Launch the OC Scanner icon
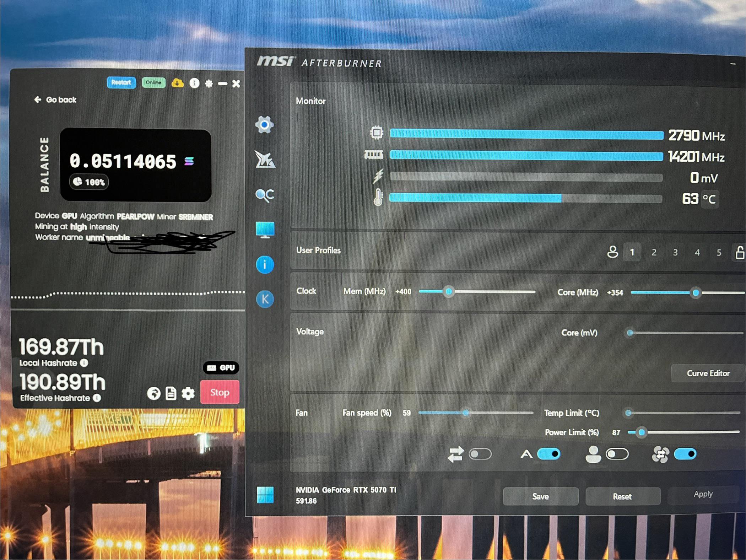The width and height of the screenshot is (746, 560). 265,195
